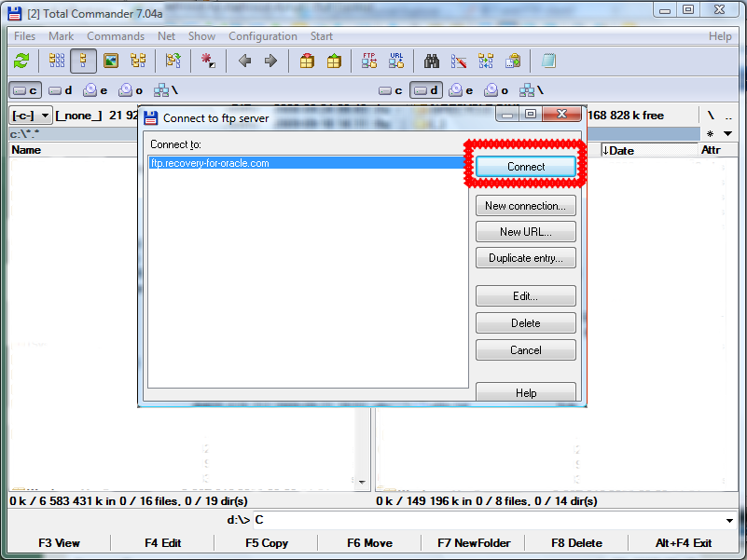Image resolution: width=747 pixels, height=560 pixels.
Task: Click the Go forward arrow icon
Action: tap(270, 61)
